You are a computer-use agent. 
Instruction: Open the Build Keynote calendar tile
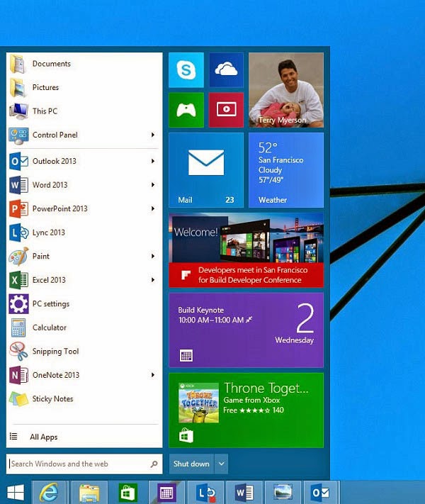click(246, 330)
